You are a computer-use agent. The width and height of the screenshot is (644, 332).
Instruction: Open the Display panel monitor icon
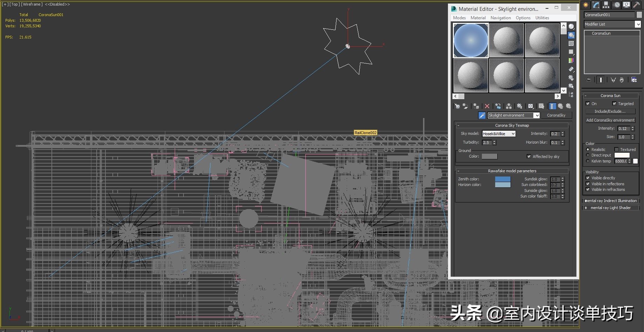[x=626, y=5]
